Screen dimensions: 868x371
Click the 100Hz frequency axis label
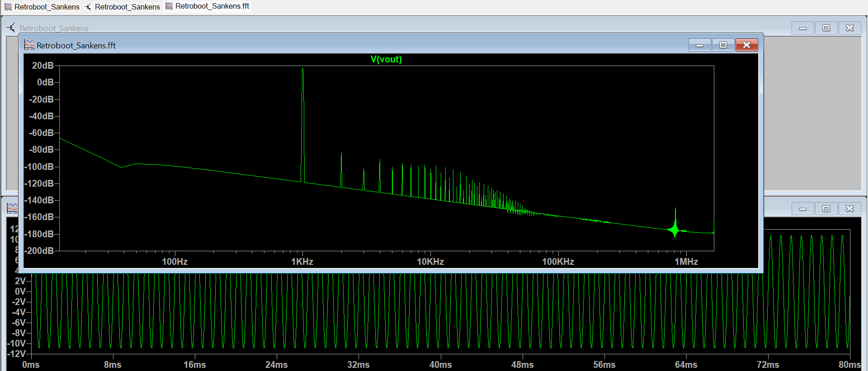[x=175, y=262]
